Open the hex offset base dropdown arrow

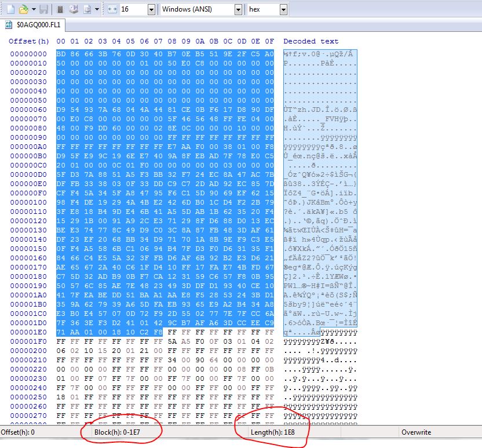click(283, 9)
